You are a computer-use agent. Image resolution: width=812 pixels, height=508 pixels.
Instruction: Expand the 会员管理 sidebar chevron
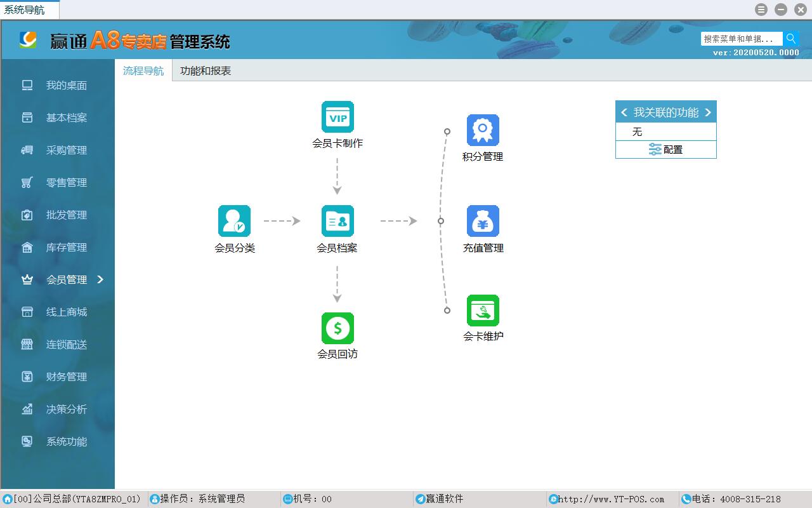(x=100, y=279)
